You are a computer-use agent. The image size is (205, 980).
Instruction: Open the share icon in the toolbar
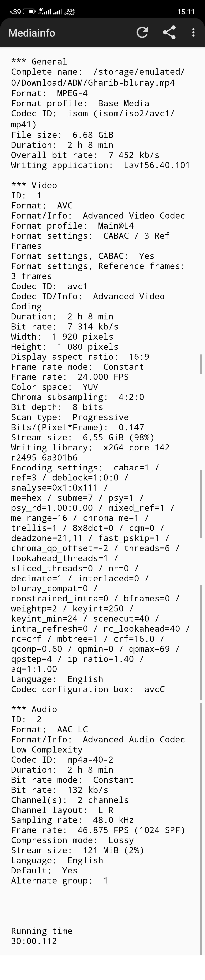(x=169, y=33)
